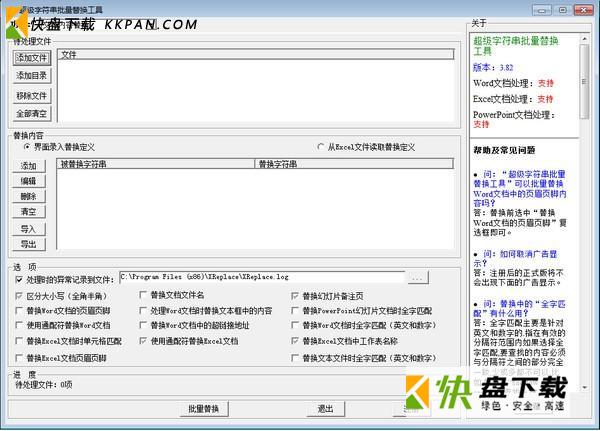Click the 添加文件 button
This screenshot has width=600, height=431.
point(31,58)
